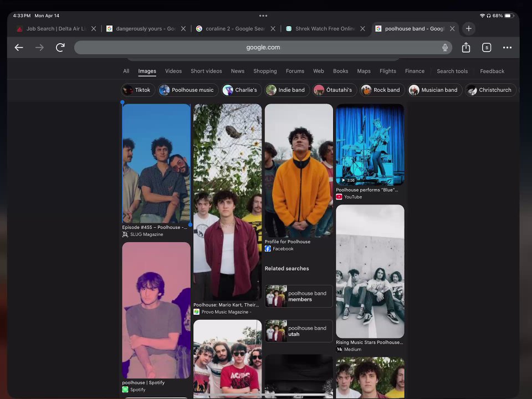Click the multitasking dots at screen top
Screen dimensions: 532x399
(x=263, y=16)
